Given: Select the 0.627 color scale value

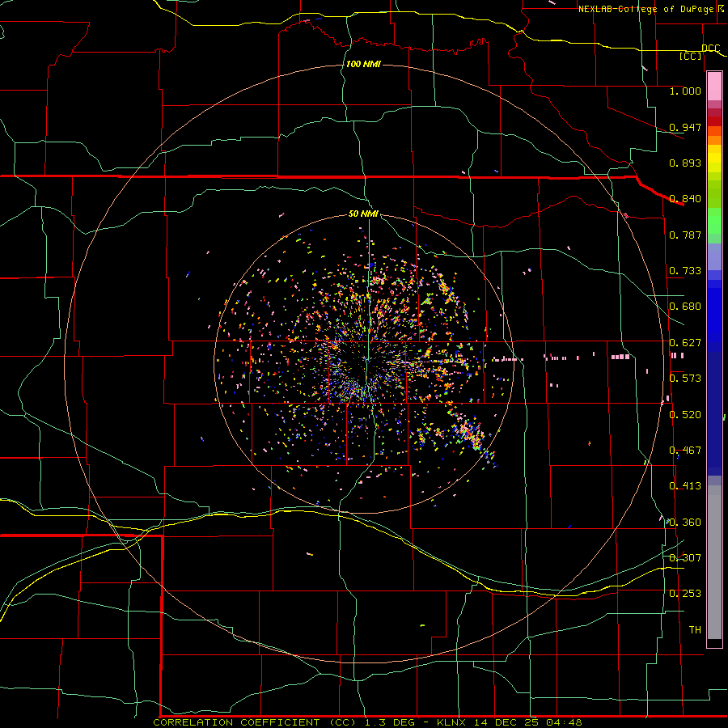Looking at the screenshot, I should [x=685, y=343].
